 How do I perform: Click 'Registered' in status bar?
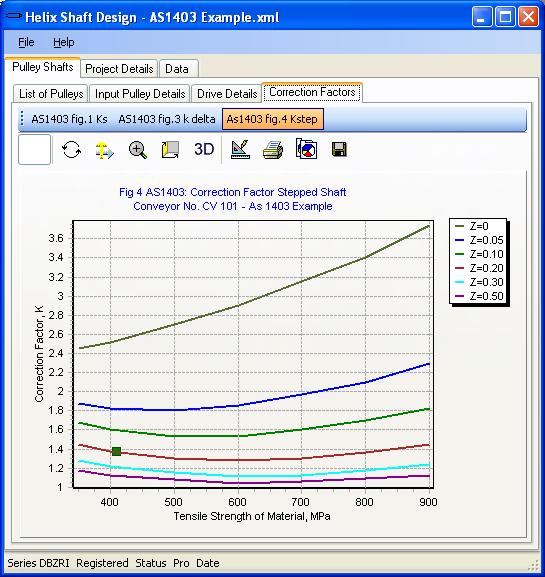pos(102,563)
